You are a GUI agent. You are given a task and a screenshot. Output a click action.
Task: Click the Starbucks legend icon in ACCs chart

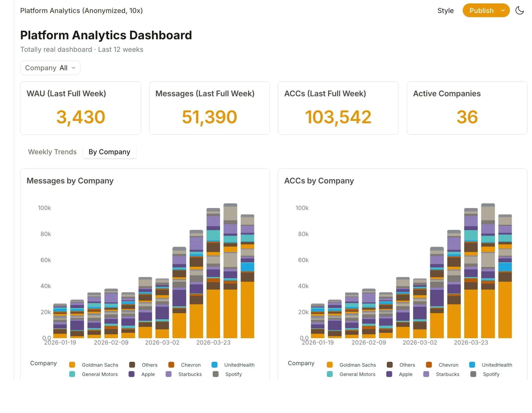[x=426, y=374]
